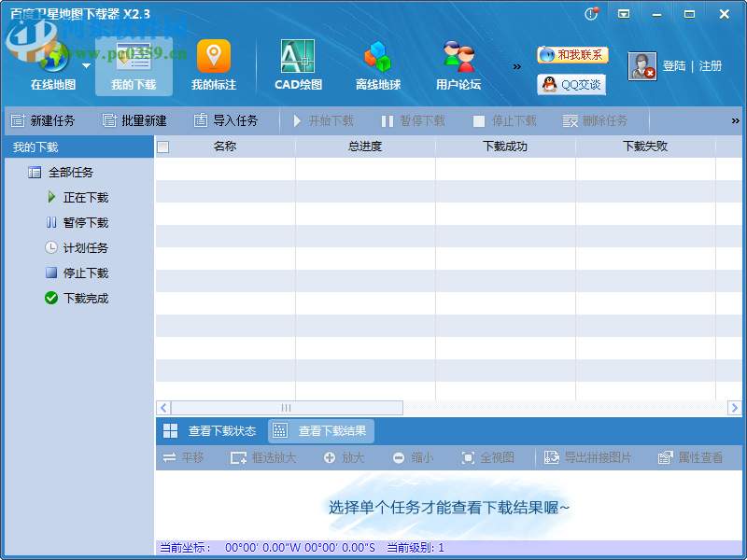The image size is (747, 560).
Task: Open the 用户论坛 users icon
Action: click(458, 58)
